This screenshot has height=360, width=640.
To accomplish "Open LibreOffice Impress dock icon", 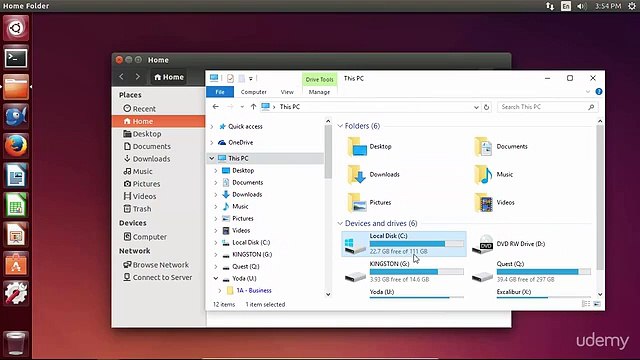I will (x=16, y=234).
